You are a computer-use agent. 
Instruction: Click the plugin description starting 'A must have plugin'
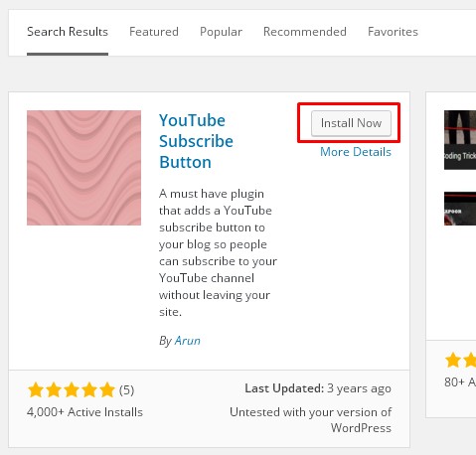click(x=218, y=252)
